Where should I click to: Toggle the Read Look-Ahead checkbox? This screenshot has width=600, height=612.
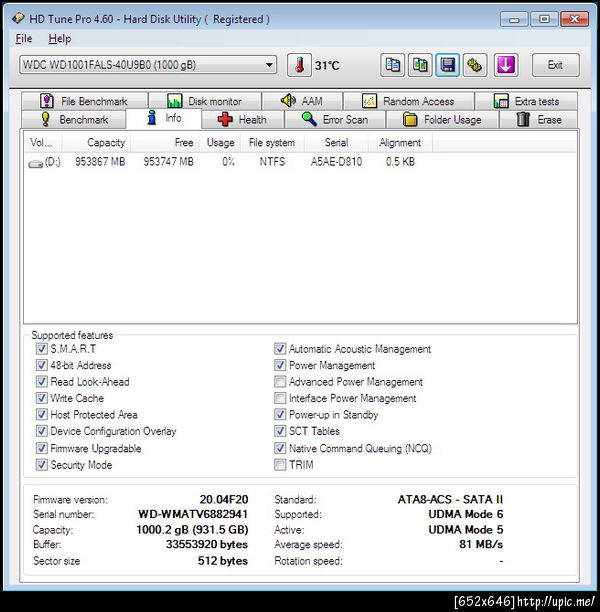pyautogui.click(x=41, y=381)
